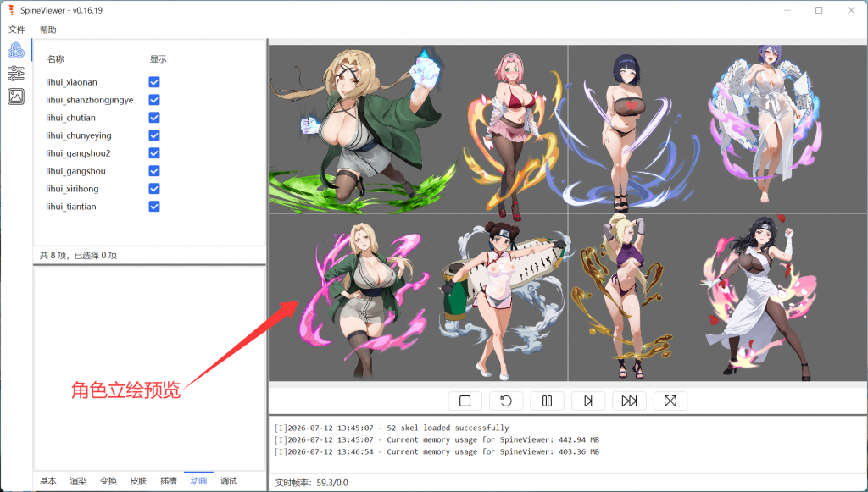Click the 实时帧率 status bar text
The width and height of the screenshot is (868, 492).
tap(312, 483)
